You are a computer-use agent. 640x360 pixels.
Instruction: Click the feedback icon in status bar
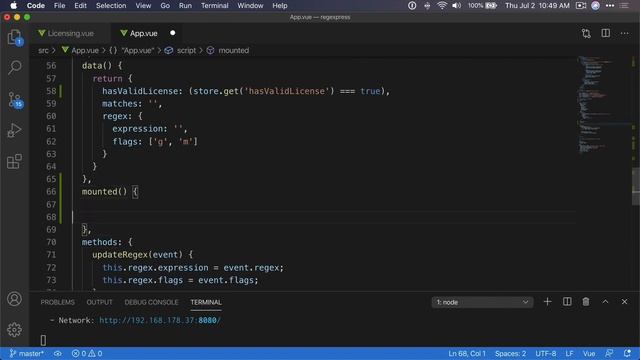click(x=609, y=353)
